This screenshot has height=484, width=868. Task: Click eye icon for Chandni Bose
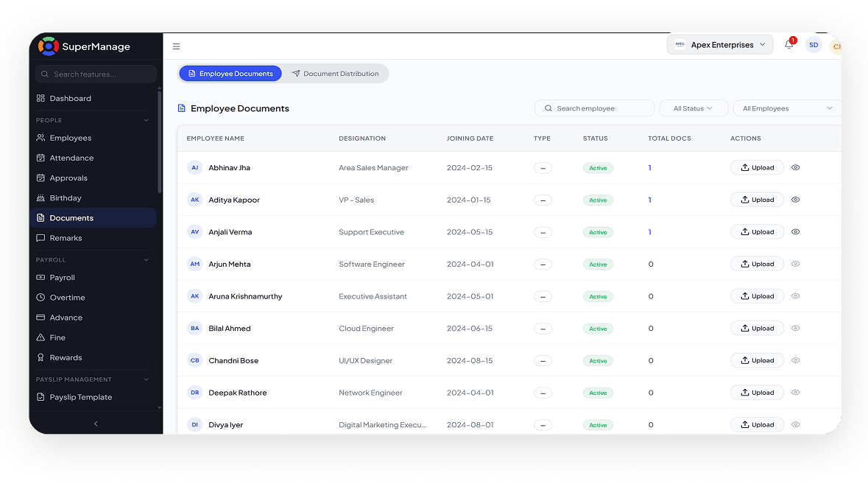(x=795, y=360)
